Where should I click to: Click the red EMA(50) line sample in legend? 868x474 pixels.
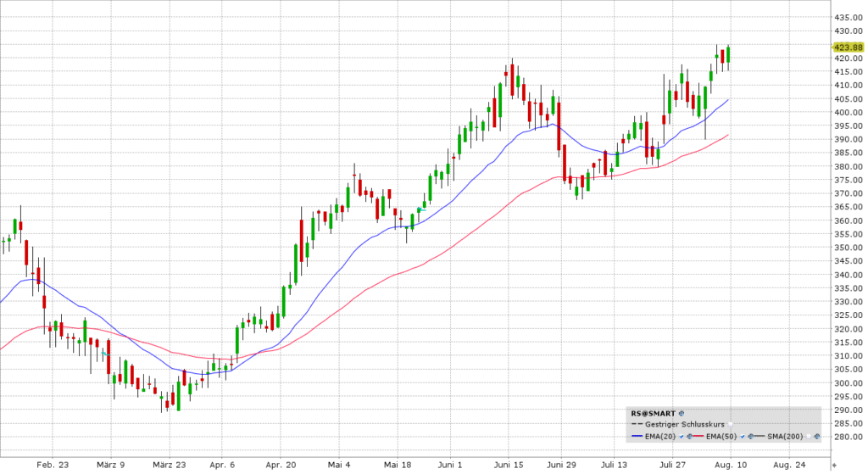point(698,437)
